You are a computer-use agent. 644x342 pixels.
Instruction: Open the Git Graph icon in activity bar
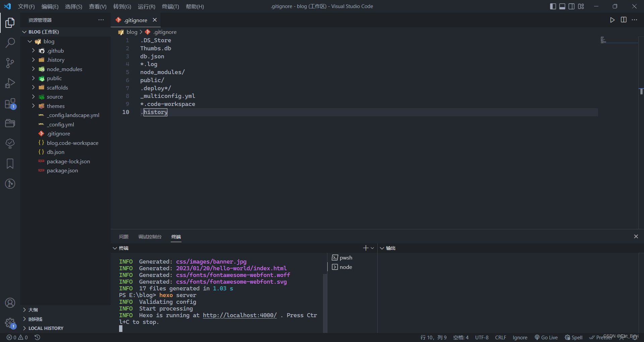pos(10,184)
